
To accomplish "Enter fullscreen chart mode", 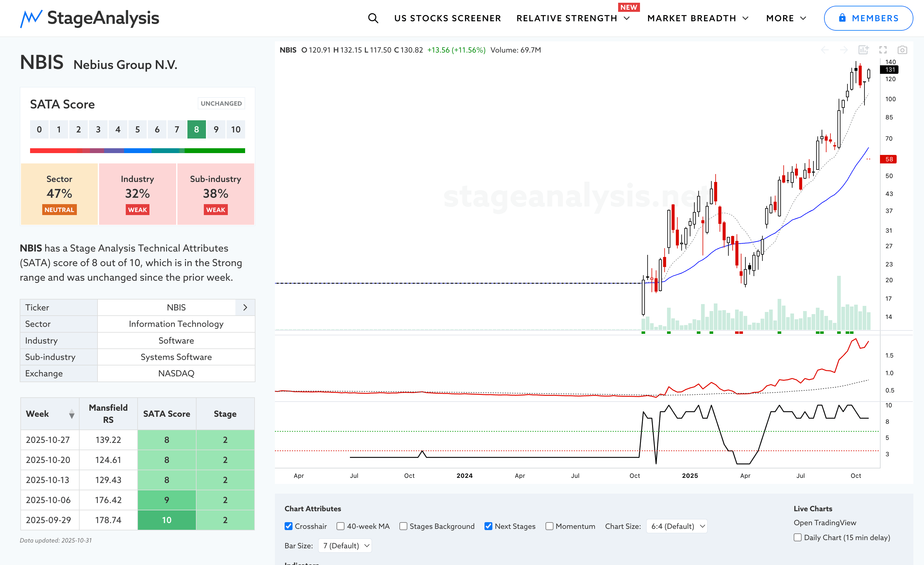I will point(883,50).
